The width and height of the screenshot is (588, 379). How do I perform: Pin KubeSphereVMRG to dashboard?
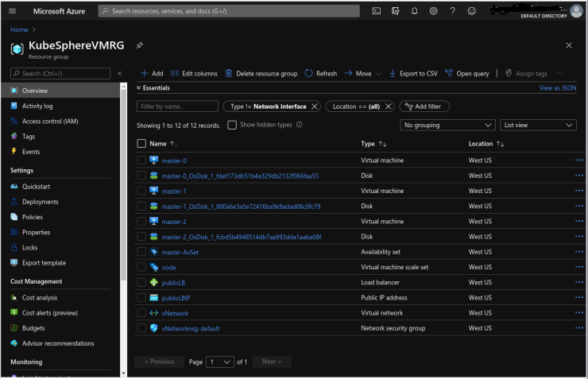click(140, 45)
